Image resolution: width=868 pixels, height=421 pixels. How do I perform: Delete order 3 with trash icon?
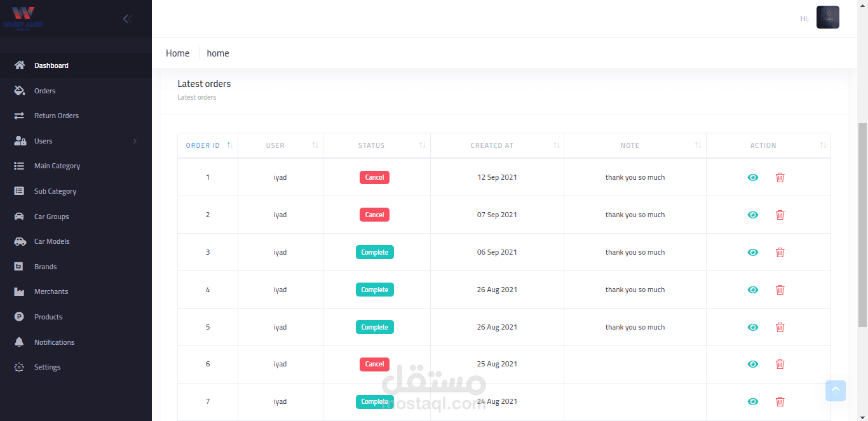tap(780, 252)
